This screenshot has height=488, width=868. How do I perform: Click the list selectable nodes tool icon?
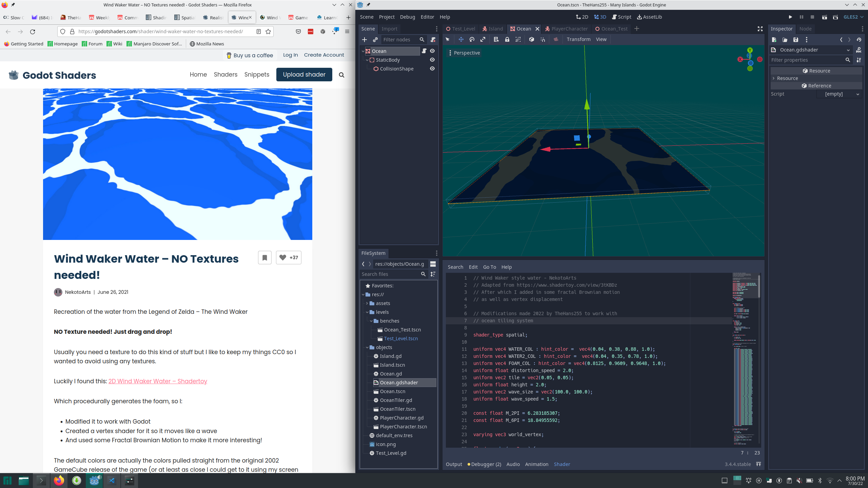tap(496, 39)
